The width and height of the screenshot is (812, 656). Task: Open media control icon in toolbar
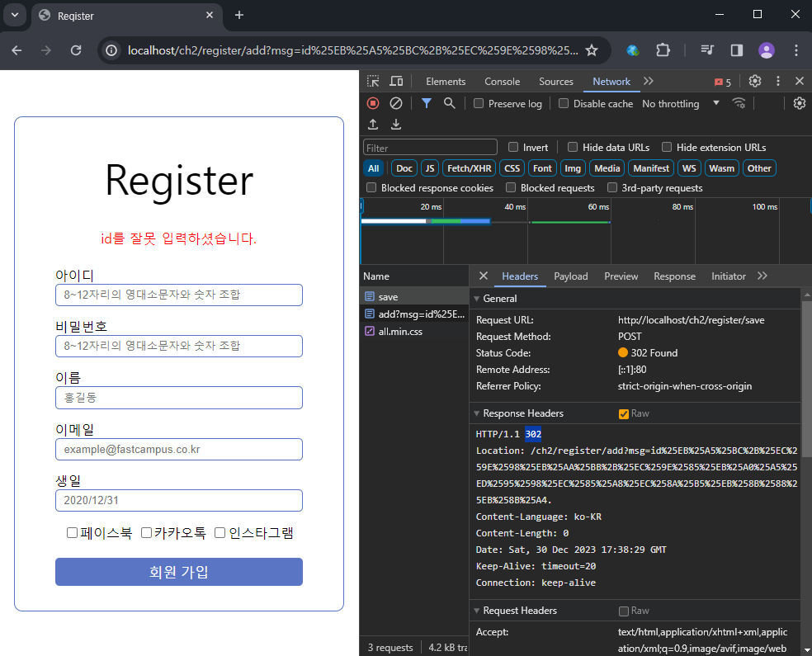(x=707, y=50)
